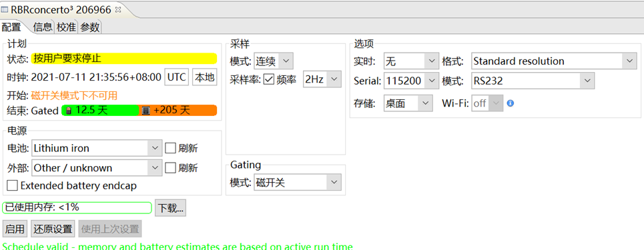Switch to the 校准 tab
The height and width of the screenshot is (250, 644).
pyautogui.click(x=66, y=27)
